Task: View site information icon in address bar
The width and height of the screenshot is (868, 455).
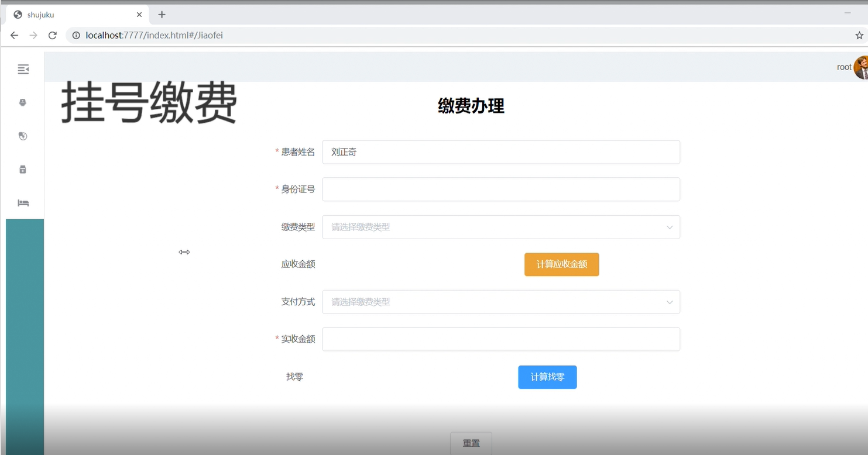Action: pos(76,35)
